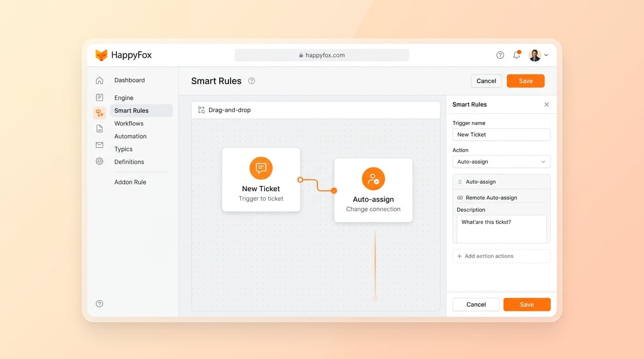The height and width of the screenshot is (359, 644).
Task: Open the help icon in the top bar
Action: pos(500,55)
